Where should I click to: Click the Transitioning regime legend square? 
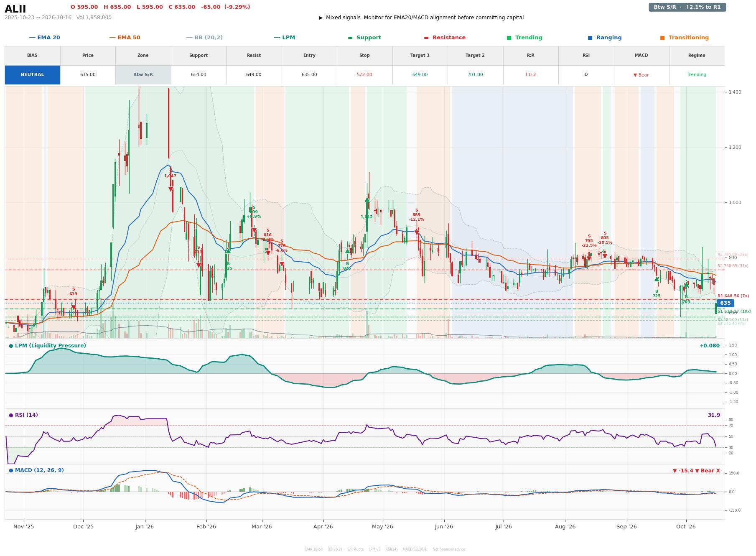pos(662,38)
